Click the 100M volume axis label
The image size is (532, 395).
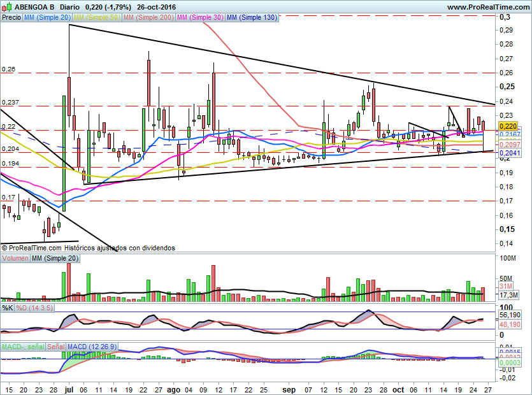tap(508, 258)
